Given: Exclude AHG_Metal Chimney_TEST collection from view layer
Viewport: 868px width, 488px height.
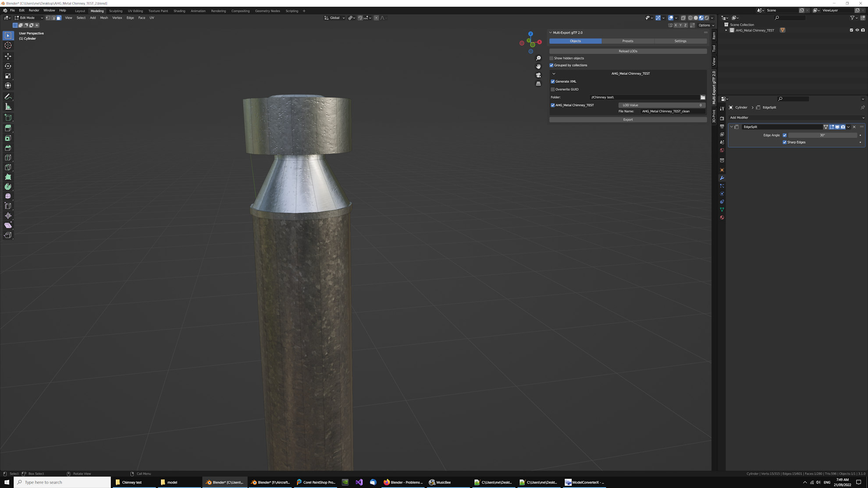Looking at the screenshot, I should click(852, 30).
